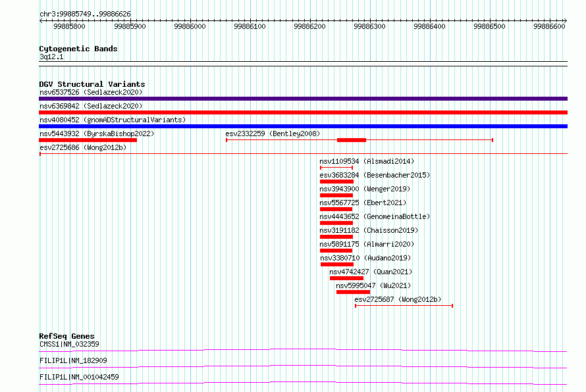
Task: Click nsv3191182 (Chaisson2019) label
Action: [369, 230]
